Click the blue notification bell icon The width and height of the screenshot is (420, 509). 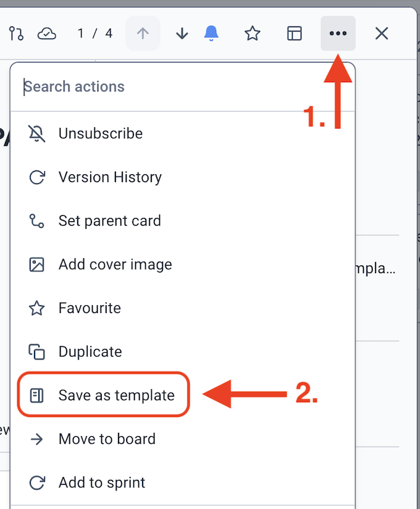point(211,33)
